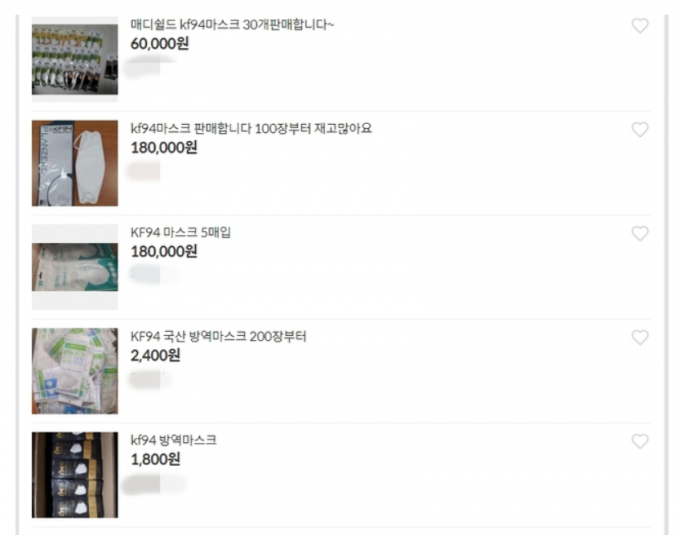Click the 1,800원 price text
Viewport: 680px width, 535px height.
coord(155,460)
